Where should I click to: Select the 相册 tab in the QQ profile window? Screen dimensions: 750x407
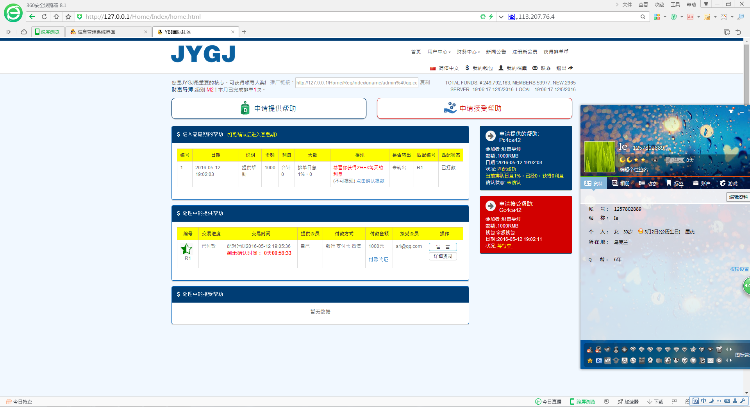tap(621, 184)
